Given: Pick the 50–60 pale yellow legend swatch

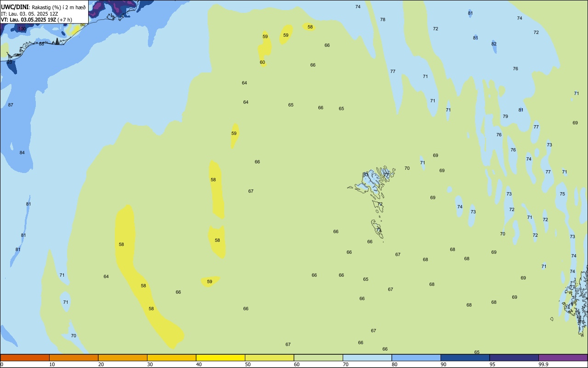Looking at the screenshot, I should [x=269, y=357].
